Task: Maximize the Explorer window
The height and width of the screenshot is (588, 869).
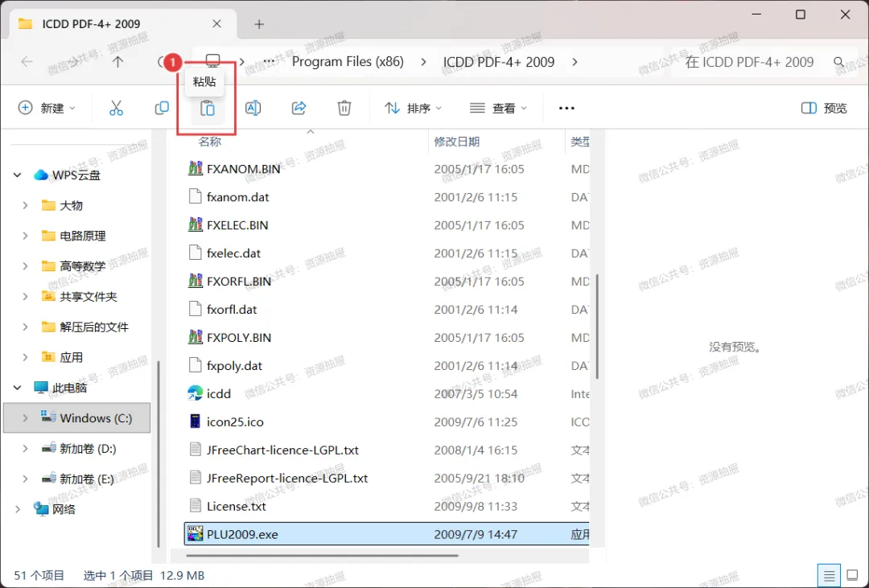Action: 801,14
